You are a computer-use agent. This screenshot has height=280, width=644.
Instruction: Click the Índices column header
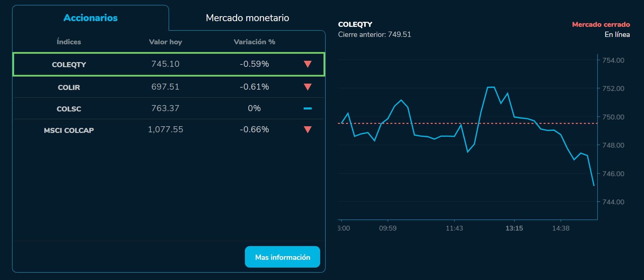point(69,42)
